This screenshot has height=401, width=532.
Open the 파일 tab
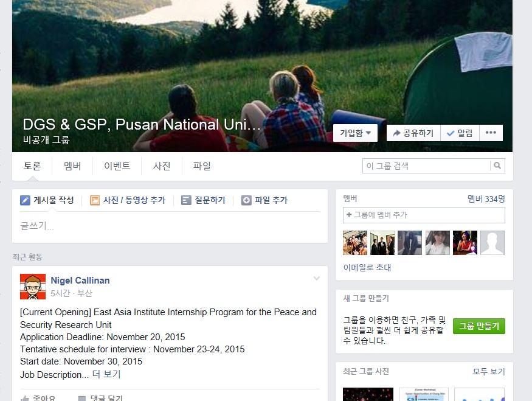point(202,166)
